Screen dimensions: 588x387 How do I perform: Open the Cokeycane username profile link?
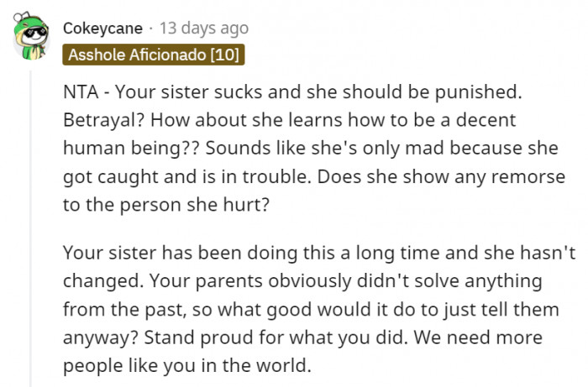tap(103, 29)
